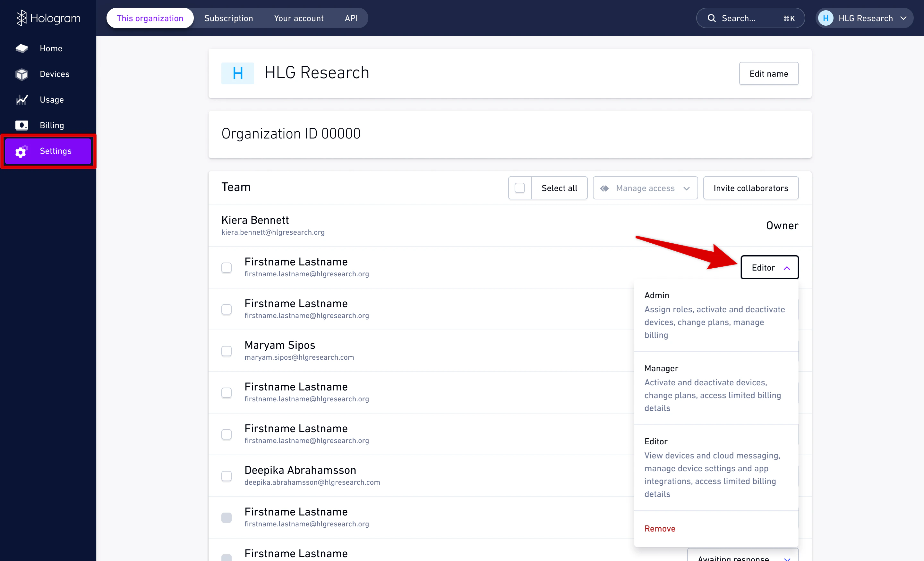Click the Select all label button
The height and width of the screenshot is (561, 924).
[559, 188]
